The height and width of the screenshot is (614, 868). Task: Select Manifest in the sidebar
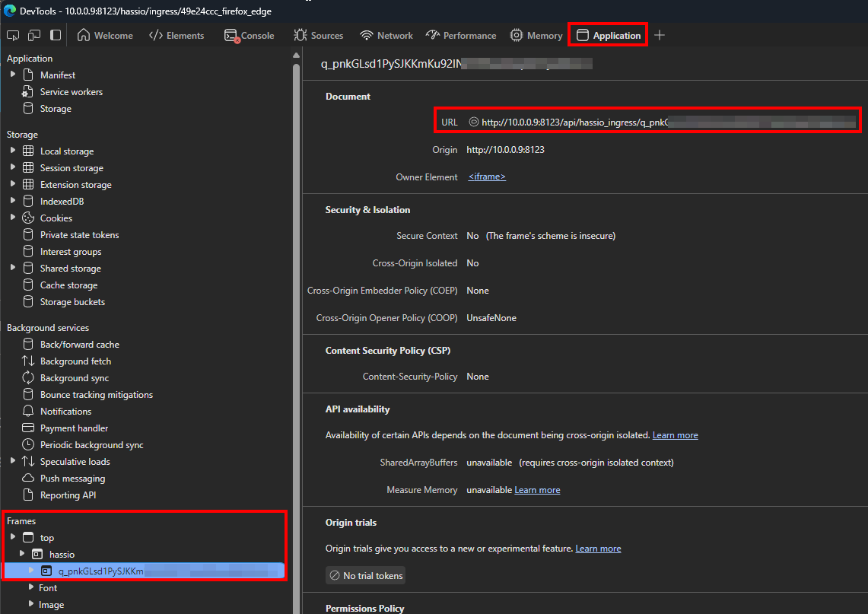(x=58, y=75)
